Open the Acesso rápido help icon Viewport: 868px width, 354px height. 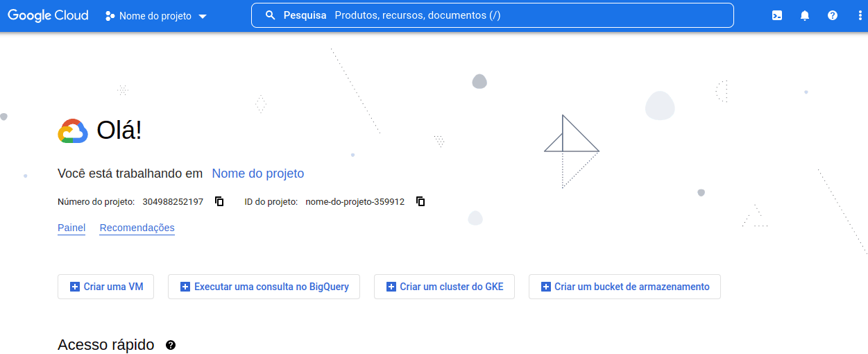click(x=171, y=345)
